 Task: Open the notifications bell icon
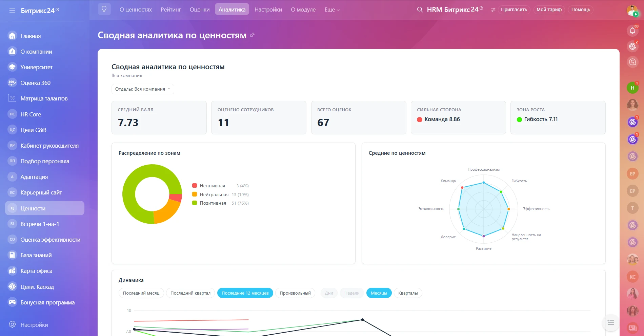(632, 31)
